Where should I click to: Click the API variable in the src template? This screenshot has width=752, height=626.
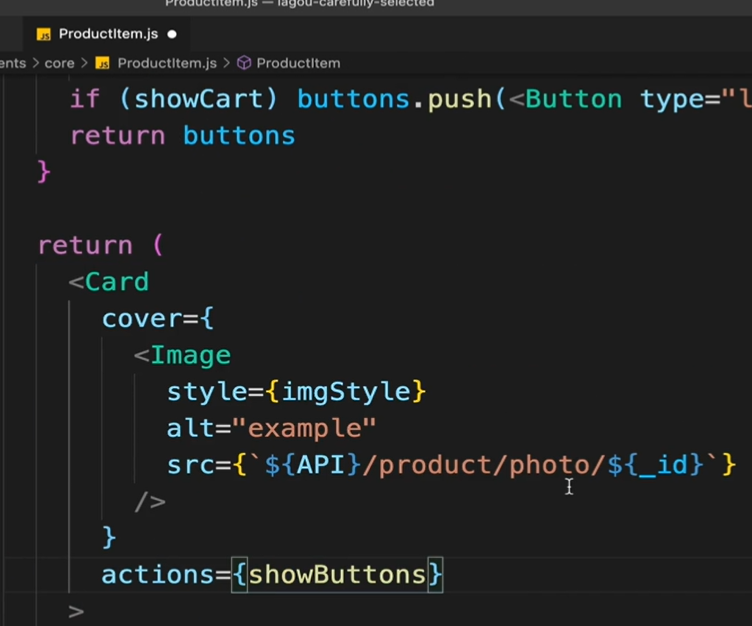[x=320, y=465]
